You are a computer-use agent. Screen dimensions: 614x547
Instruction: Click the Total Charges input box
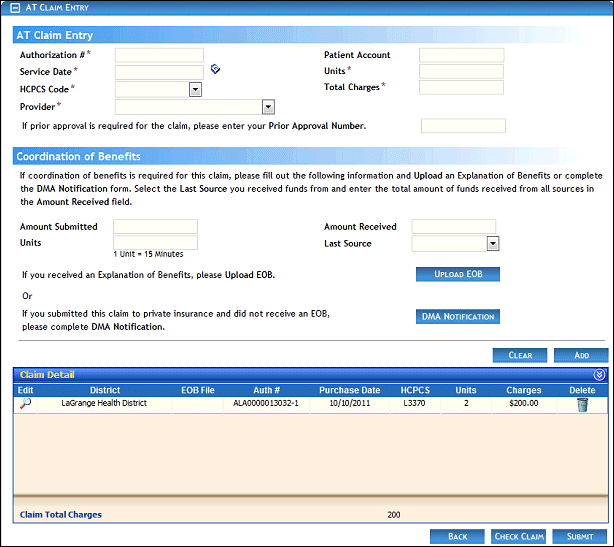(x=461, y=88)
